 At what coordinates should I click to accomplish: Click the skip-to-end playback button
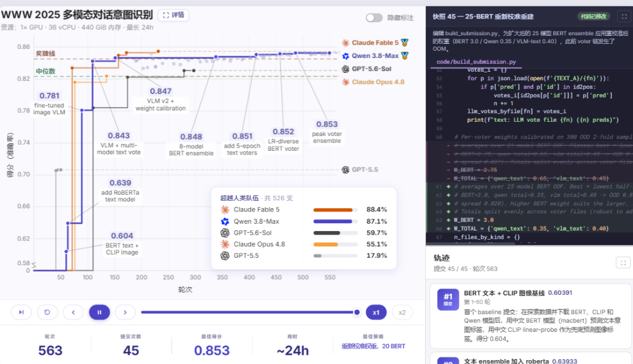21,312
